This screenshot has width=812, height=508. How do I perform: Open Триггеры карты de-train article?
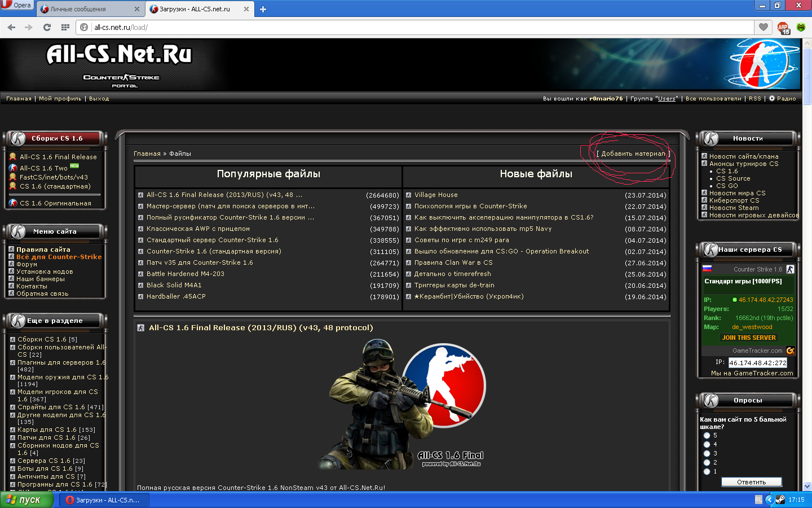point(454,285)
